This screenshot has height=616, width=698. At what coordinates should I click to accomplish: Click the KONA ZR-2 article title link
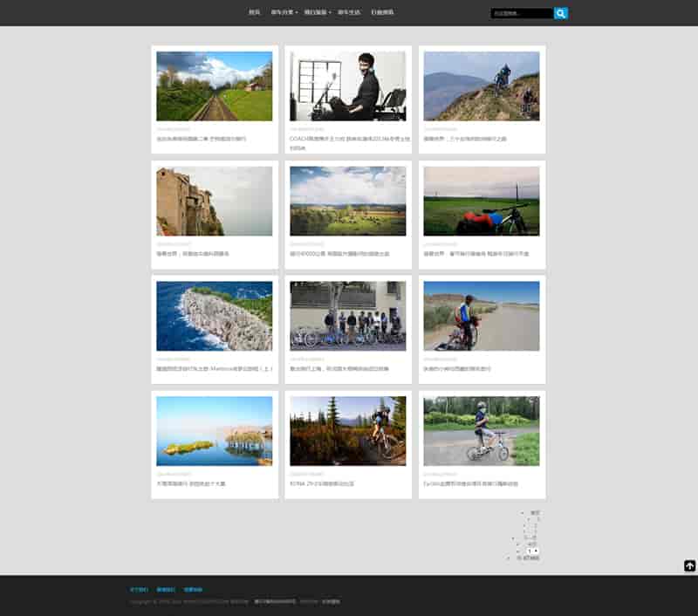322,483
